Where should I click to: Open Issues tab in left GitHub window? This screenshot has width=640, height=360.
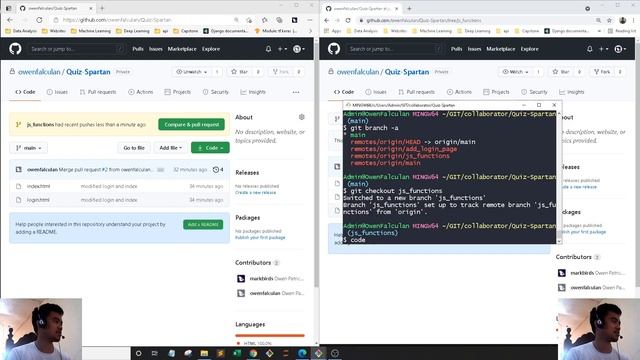pos(57,92)
